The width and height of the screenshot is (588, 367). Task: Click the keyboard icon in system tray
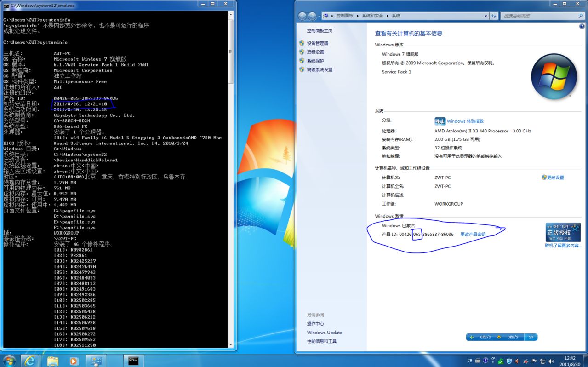pyautogui.click(x=478, y=361)
